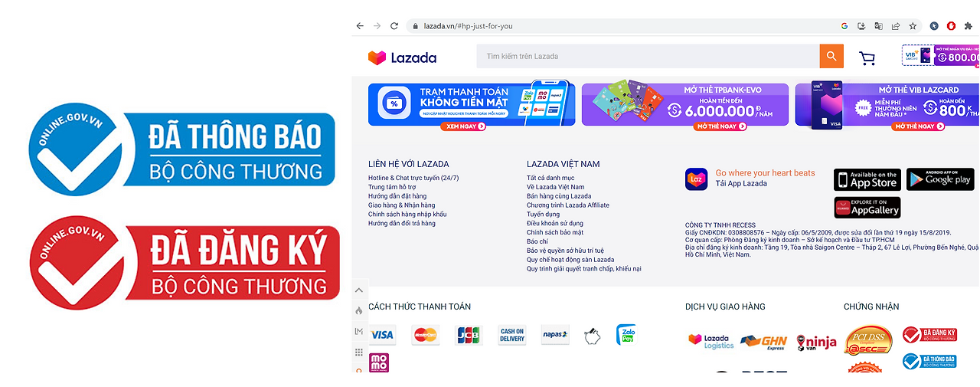The image size is (980, 387).
Task: Click the large red Đã Đăng Ký Bộ Công Thương badge
Action: pyautogui.click(x=184, y=262)
